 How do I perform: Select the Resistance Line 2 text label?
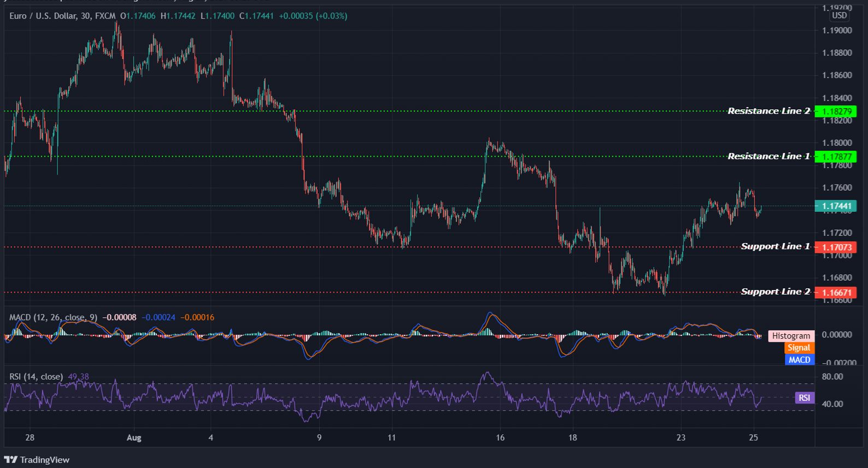coord(769,111)
